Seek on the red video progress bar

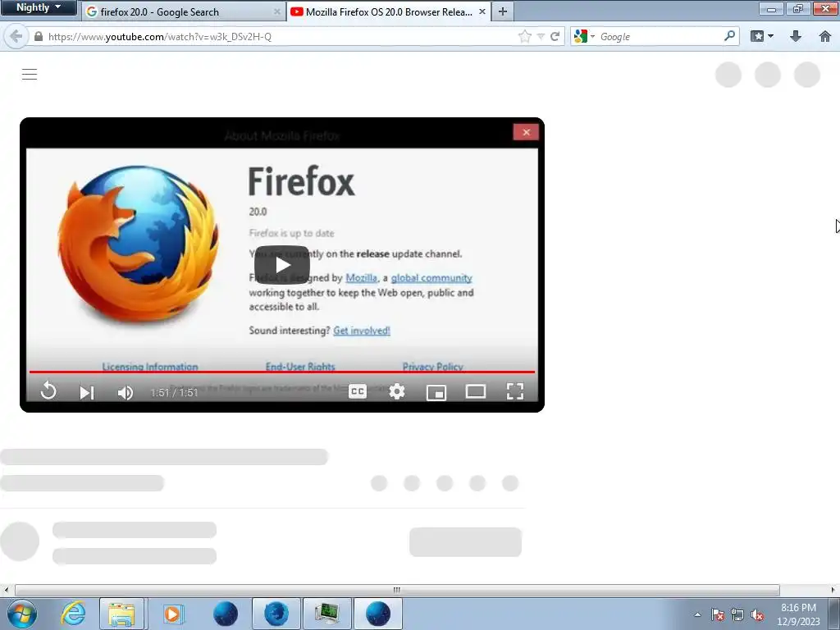(282, 372)
